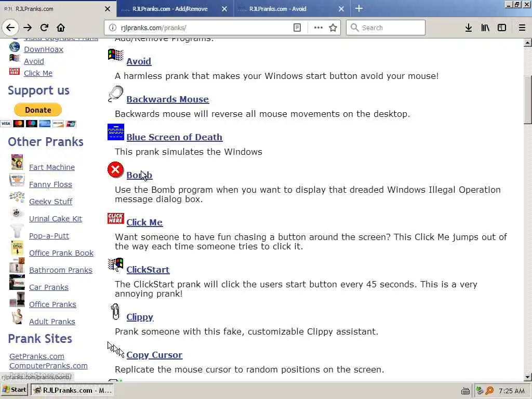Visit GetPranks.com link
This screenshot has width=532, height=399.
(37, 356)
